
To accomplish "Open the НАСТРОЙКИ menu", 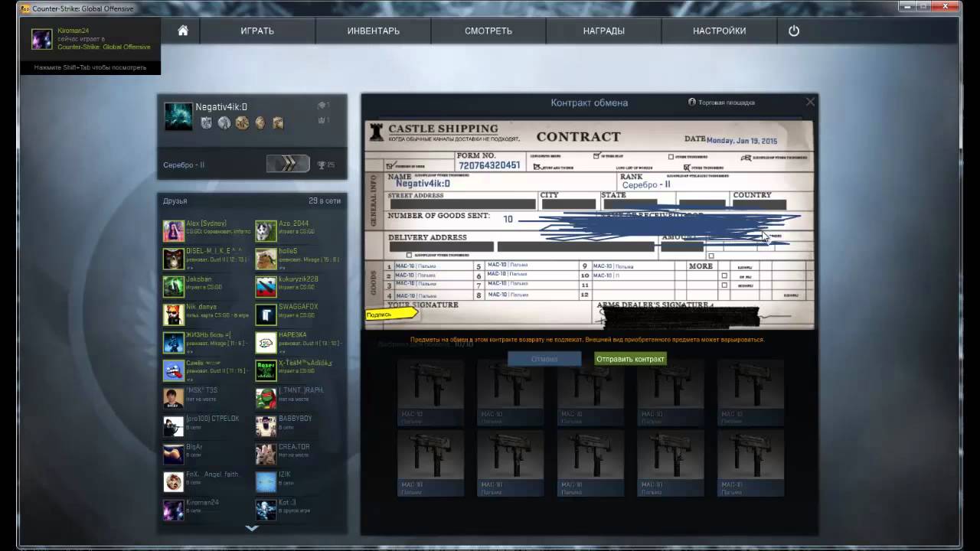I will point(720,31).
